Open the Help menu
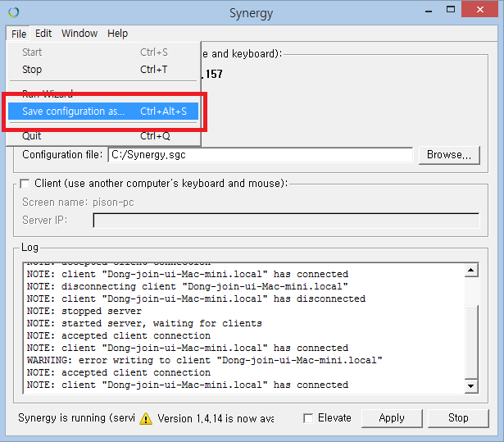The width and height of the screenshot is (504, 442). pos(117,34)
